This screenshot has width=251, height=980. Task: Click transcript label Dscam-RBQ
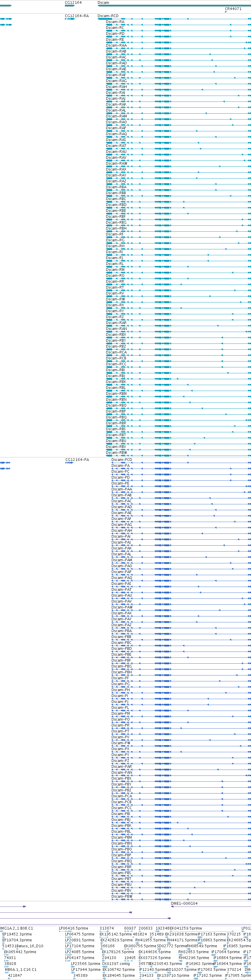point(116,417)
